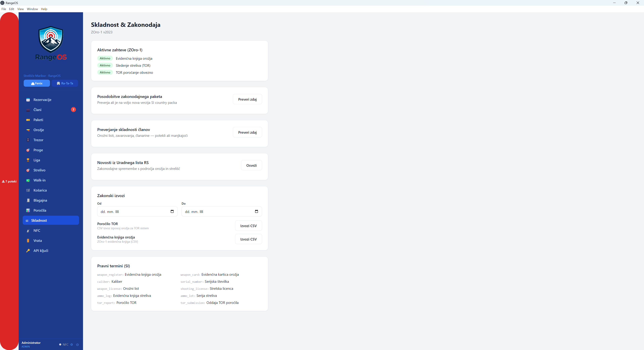Click the SI flag icon beside Skladnost
The height and width of the screenshot is (350, 644).
[x=27, y=221]
